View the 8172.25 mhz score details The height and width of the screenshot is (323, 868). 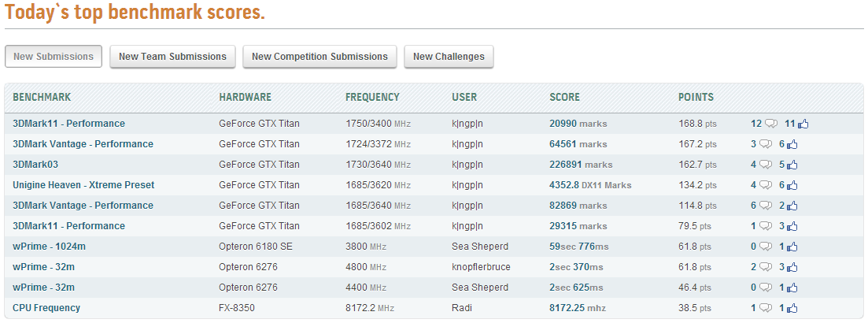578,308
